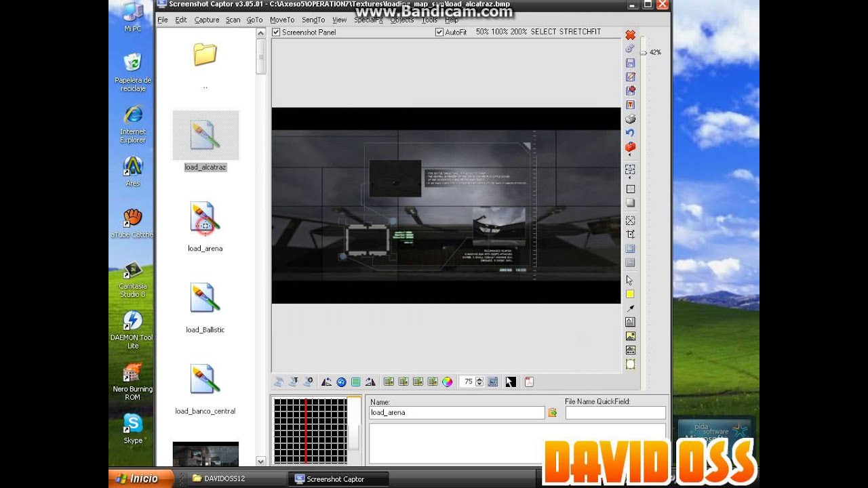The image size is (868, 488).
Task: Click the color wheel icon
Action: coord(448,382)
